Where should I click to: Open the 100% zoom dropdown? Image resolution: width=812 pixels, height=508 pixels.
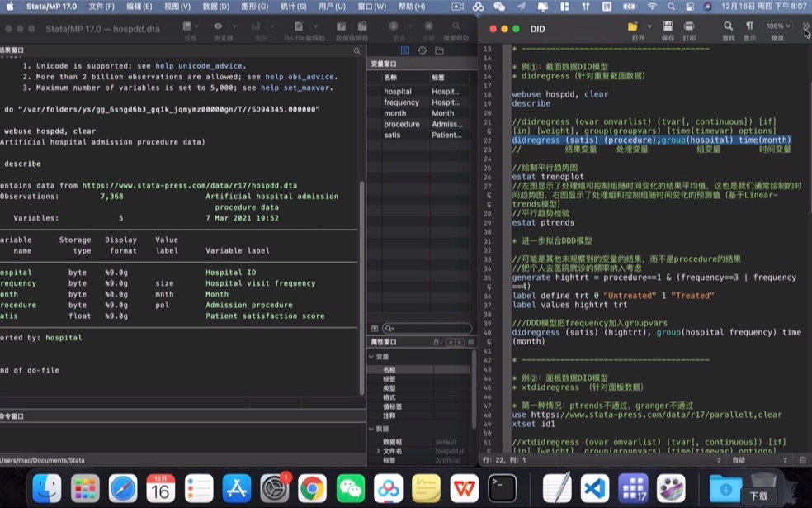point(778,26)
